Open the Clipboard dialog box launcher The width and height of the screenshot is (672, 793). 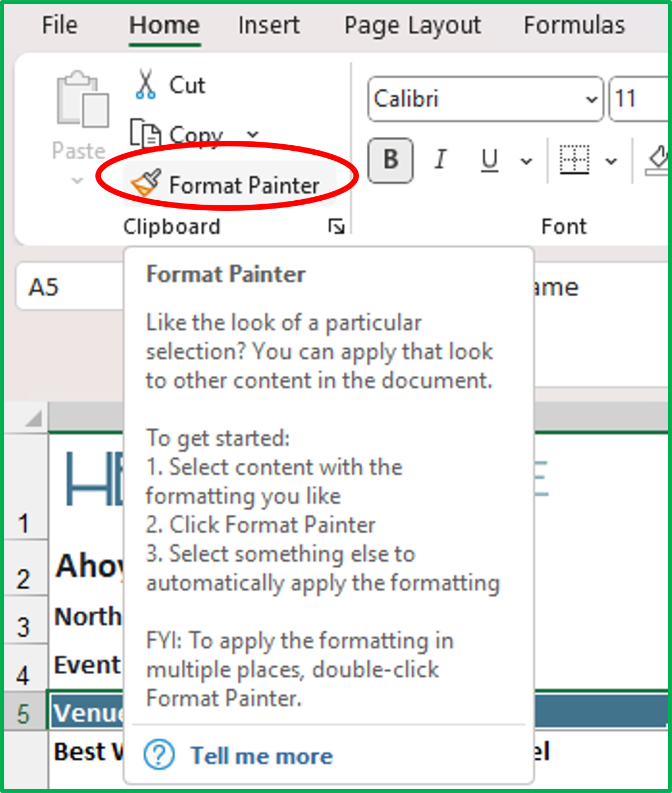[x=337, y=227]
